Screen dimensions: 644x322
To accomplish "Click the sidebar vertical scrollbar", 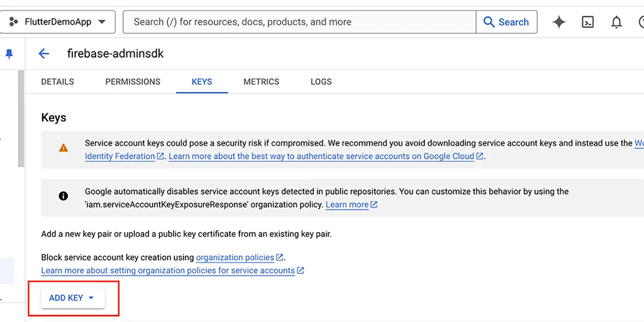I will point(21,119).
